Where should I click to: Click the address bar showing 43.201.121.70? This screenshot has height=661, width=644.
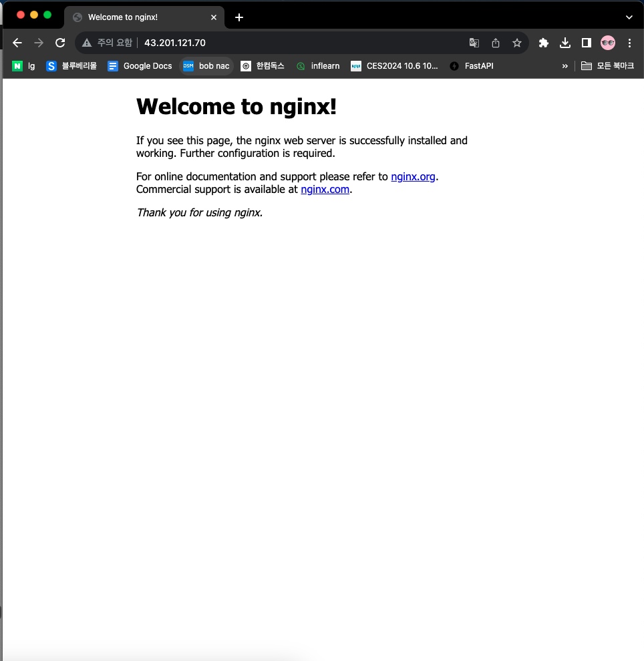tap(301, 43)
